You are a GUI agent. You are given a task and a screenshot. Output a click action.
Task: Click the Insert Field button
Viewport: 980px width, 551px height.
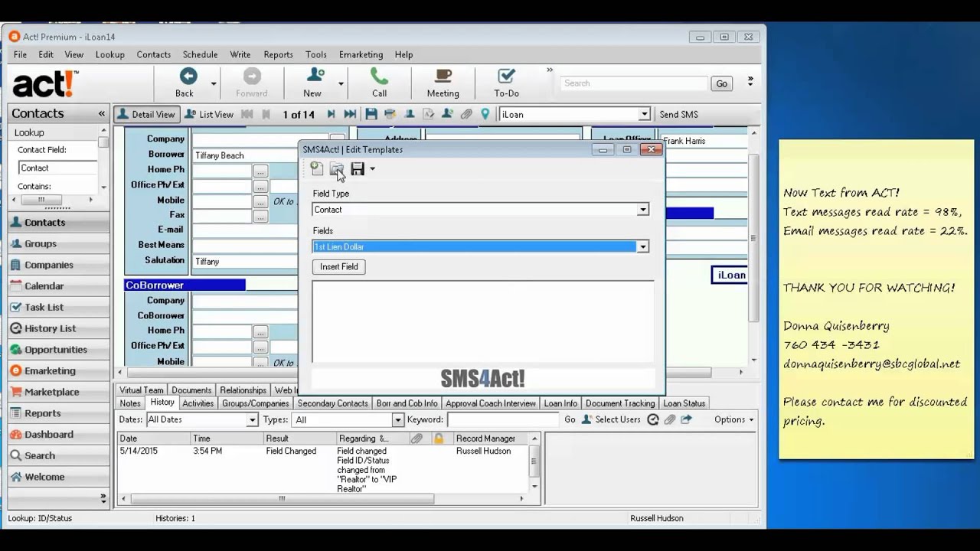(339, 266)
